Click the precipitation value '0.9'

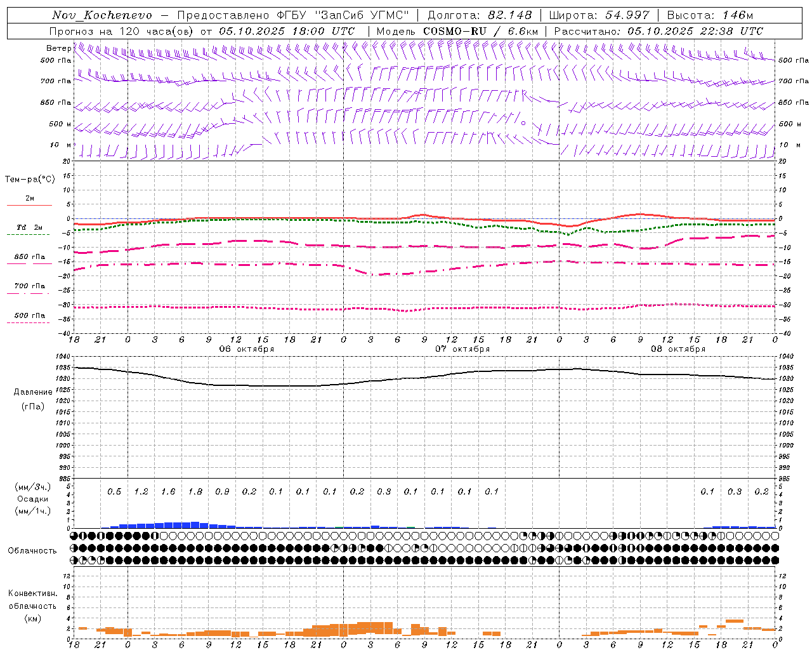tap(222, 491)
